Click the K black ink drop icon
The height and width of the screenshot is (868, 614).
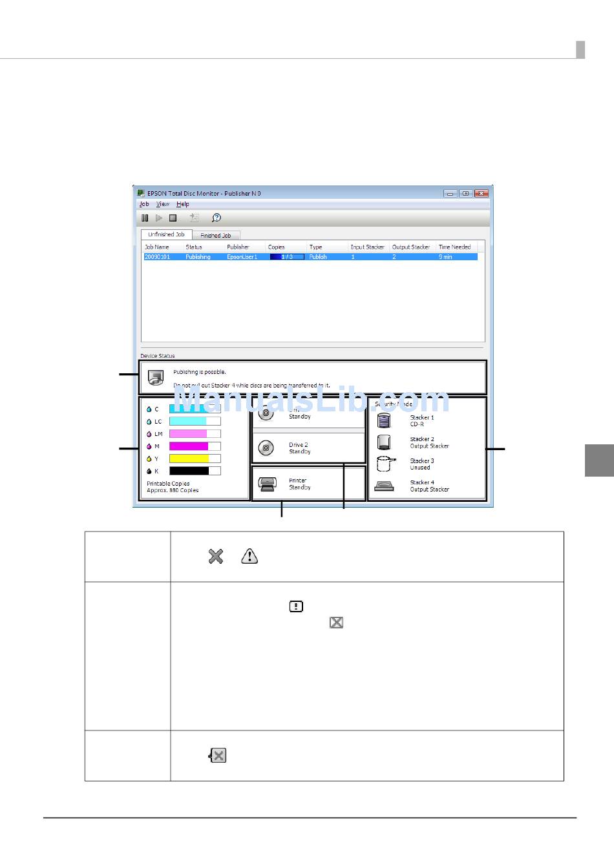click(x=149, y=471)
